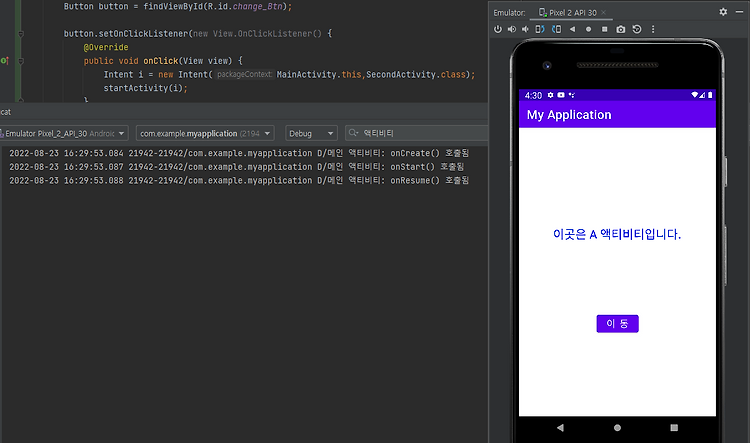
Task: Click the emulator Rotate Left icon
Action: pos(540,29)
